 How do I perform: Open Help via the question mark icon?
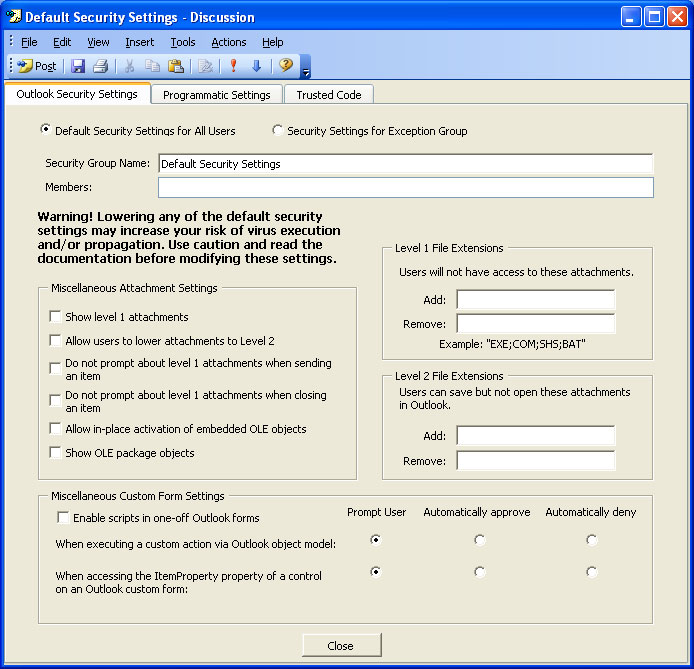point(285,65)
